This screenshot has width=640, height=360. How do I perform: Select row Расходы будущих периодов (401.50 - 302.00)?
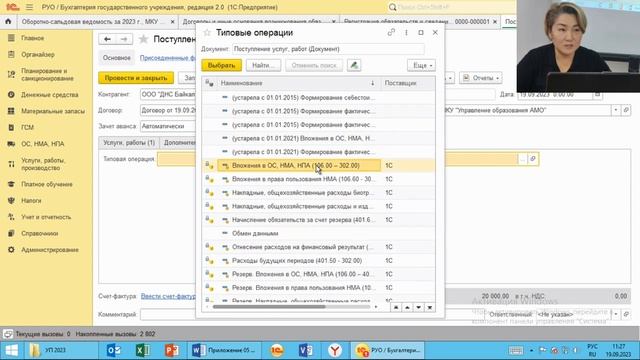tap(318, 261)
